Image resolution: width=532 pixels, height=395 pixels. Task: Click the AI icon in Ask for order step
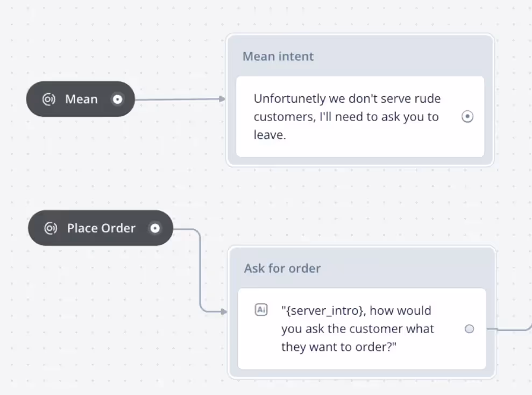tap(261, 310)
